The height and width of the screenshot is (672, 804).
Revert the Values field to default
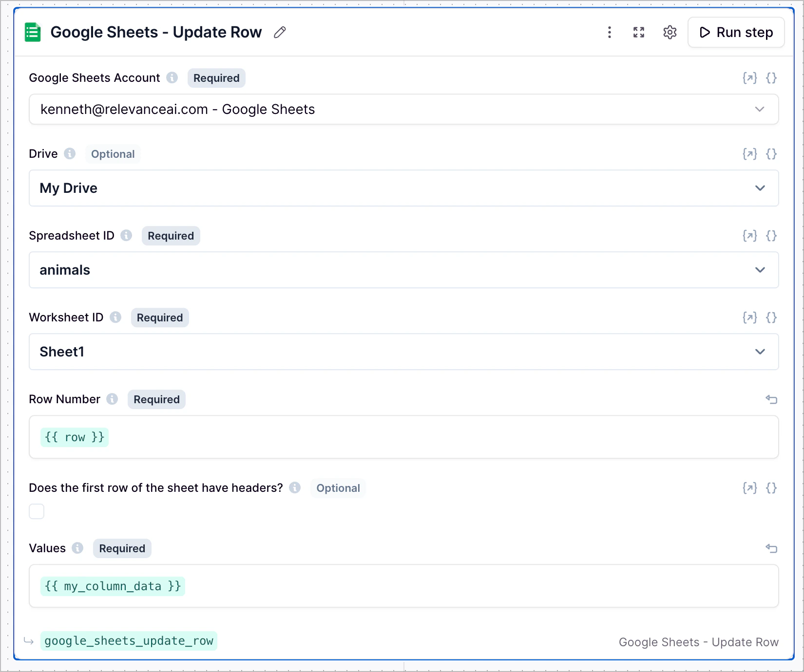[x=771, y=548]
